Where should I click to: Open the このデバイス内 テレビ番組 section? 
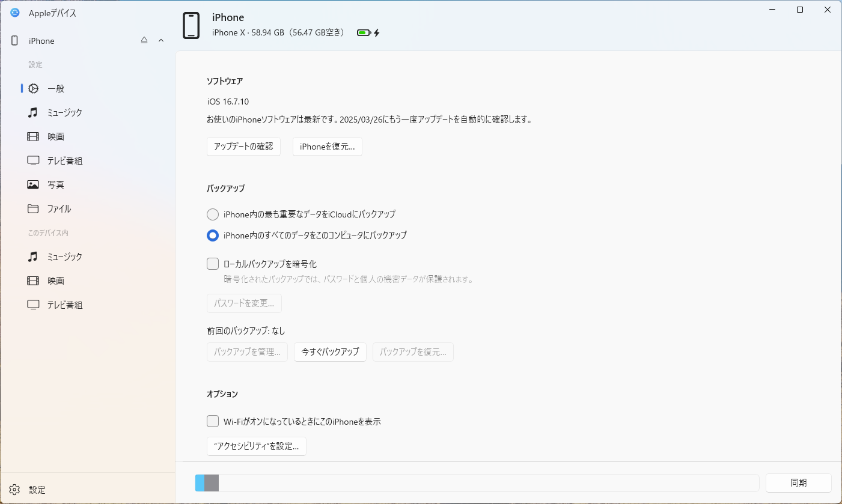point(32,305)
